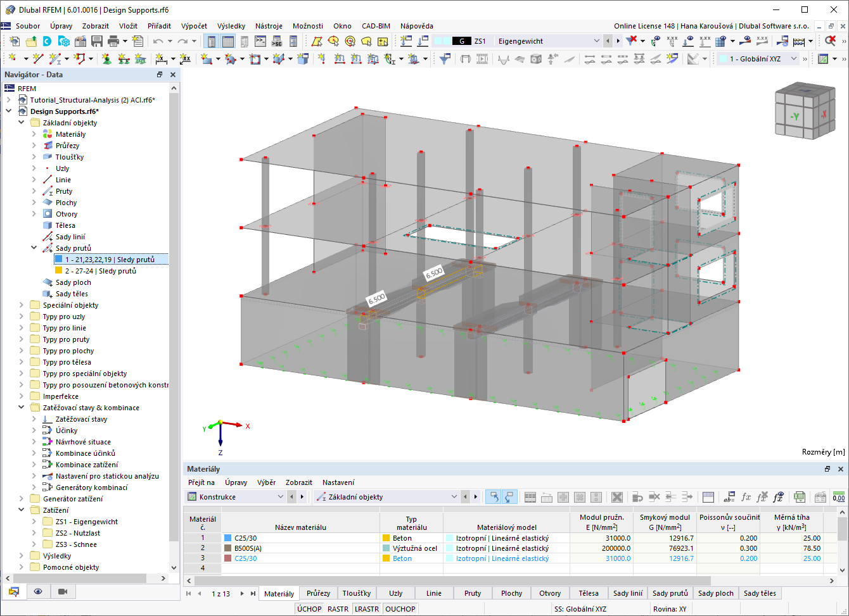Toggle the Tables panel display button
The image size is (849, 616).
227,41
